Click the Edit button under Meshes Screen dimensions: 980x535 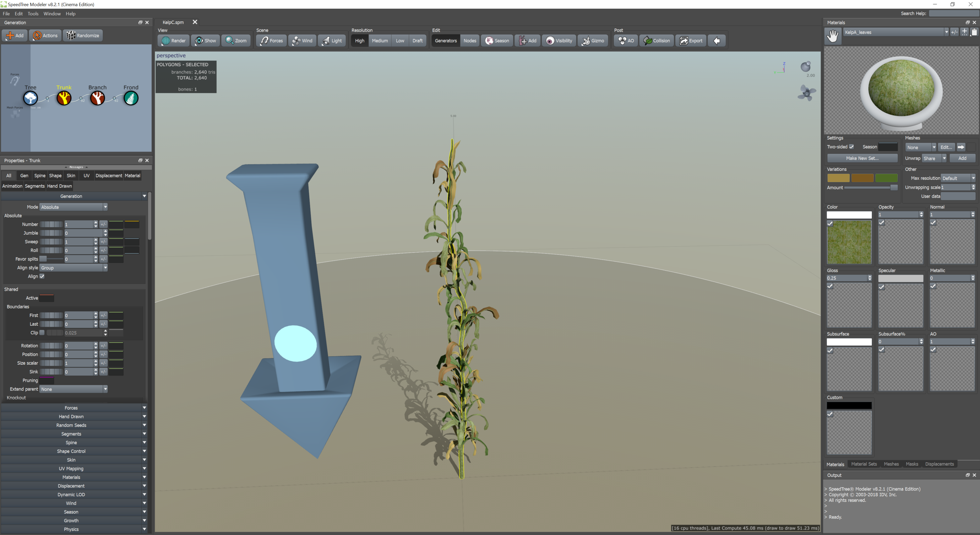(946, 147)
